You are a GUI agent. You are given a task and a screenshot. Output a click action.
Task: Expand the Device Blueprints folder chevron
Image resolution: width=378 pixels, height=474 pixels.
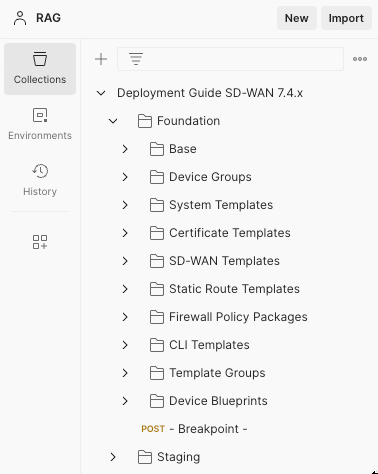[125, 401]
